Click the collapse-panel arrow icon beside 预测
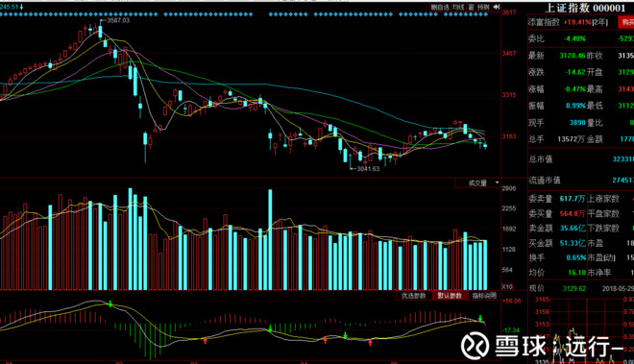The height and width of the screenshot is (364, 634). tap(497, 8)
